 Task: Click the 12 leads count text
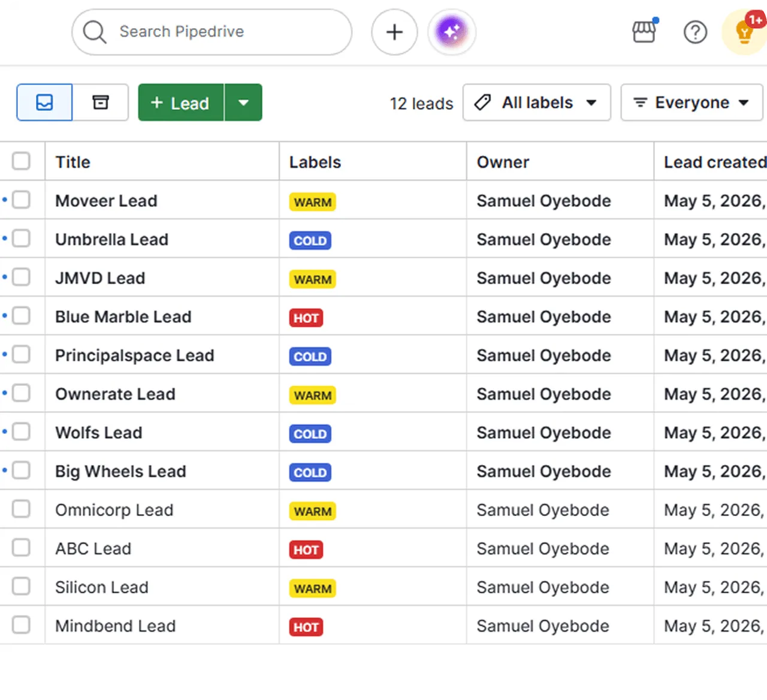[422, 104]
